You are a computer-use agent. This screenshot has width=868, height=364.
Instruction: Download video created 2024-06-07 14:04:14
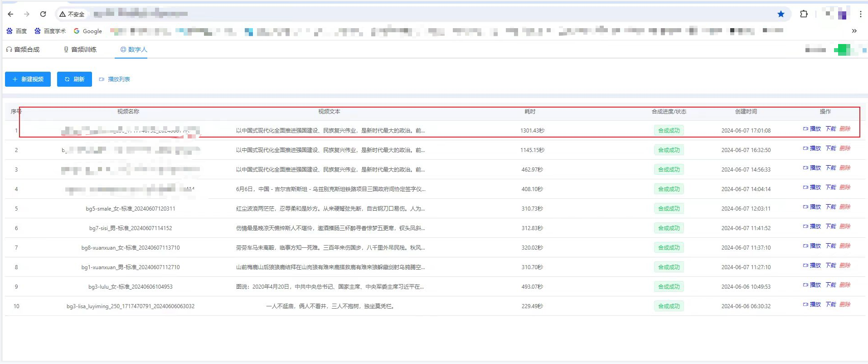coord(830,187)
